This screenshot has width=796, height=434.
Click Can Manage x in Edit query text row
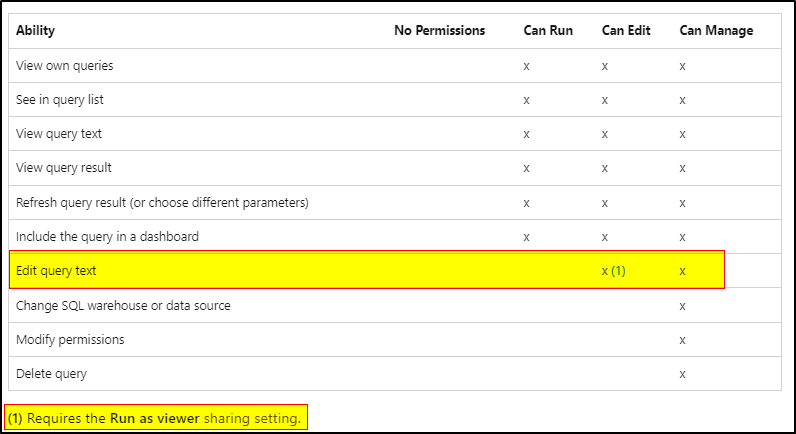click(x=682, y=272)
